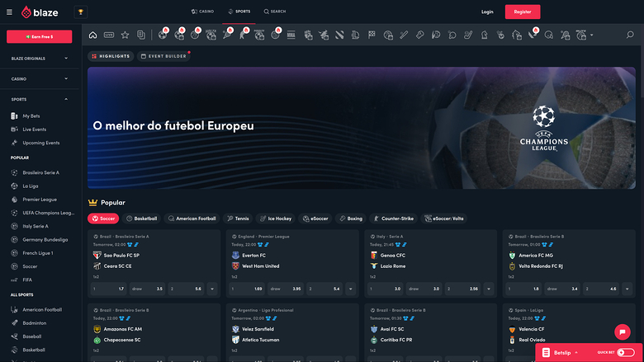Click the Login link
644x362 pixels.
point(487,12)
